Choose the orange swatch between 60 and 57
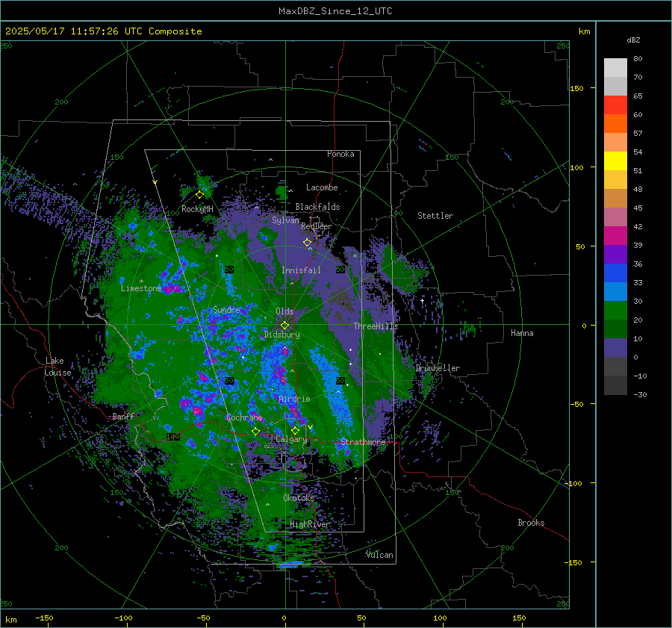The image size is (672, 628). coord(615,124)
